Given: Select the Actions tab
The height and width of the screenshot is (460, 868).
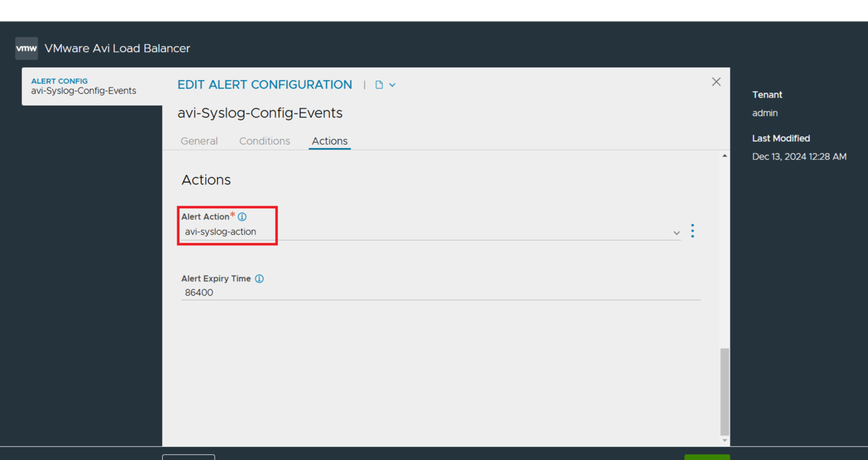Looking at the screenshot, I should point(330,141).
